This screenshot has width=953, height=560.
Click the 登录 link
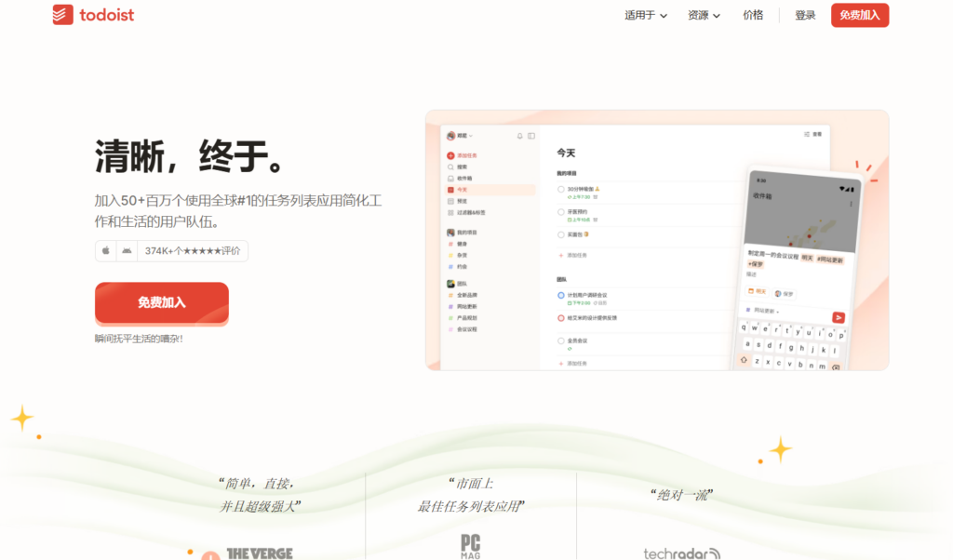click(x=804, y=15)
